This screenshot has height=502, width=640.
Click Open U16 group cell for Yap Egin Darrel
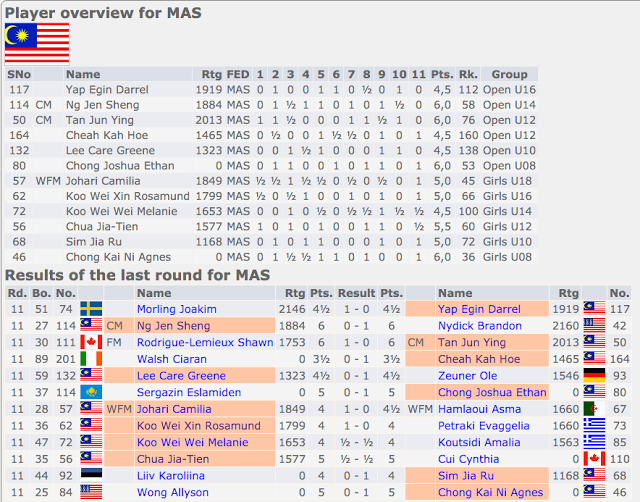pyautogui.click(x=509, y=90)
